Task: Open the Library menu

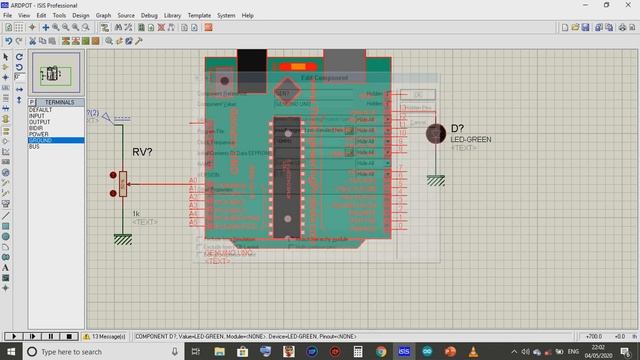Action: coord(172,15)
